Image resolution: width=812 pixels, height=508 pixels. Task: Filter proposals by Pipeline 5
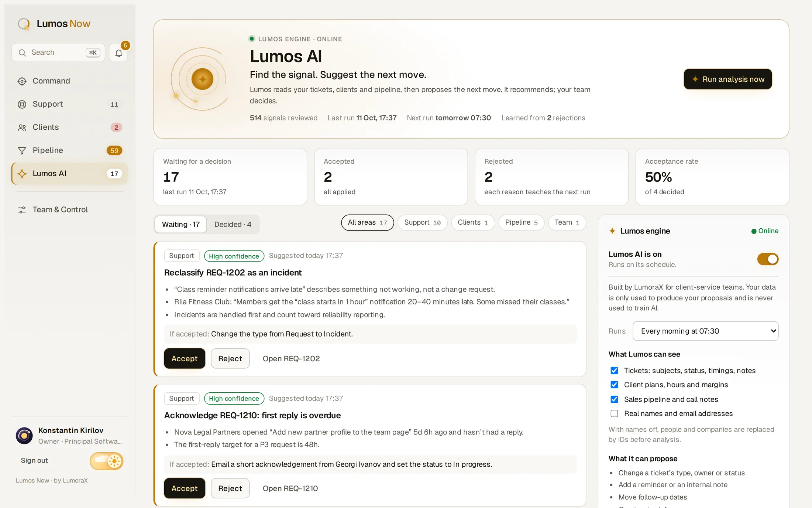521,223
